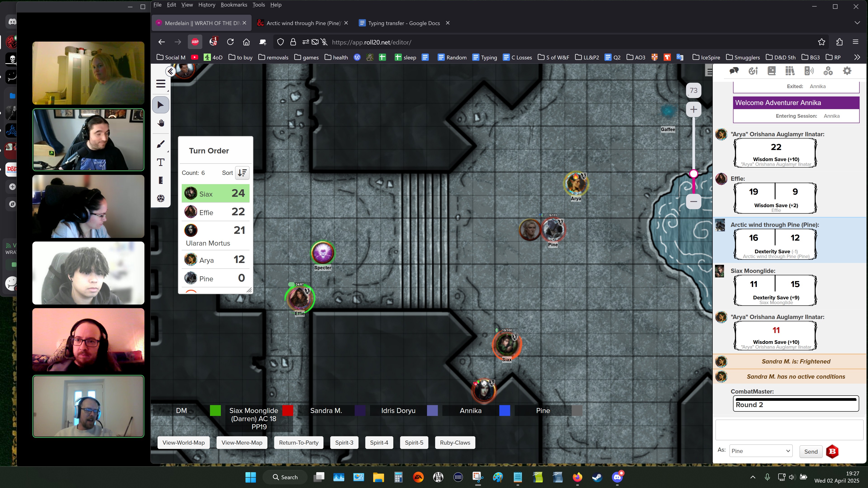Click the View-World-Map macro button
This screenshot has width=868, height=488.
pos(183,443)
